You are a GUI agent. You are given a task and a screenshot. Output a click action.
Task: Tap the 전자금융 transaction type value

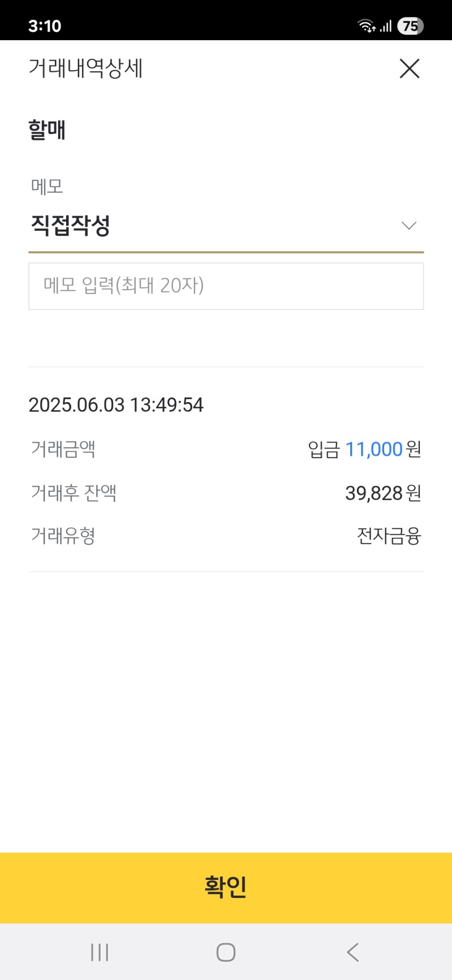tap(389, 536)
